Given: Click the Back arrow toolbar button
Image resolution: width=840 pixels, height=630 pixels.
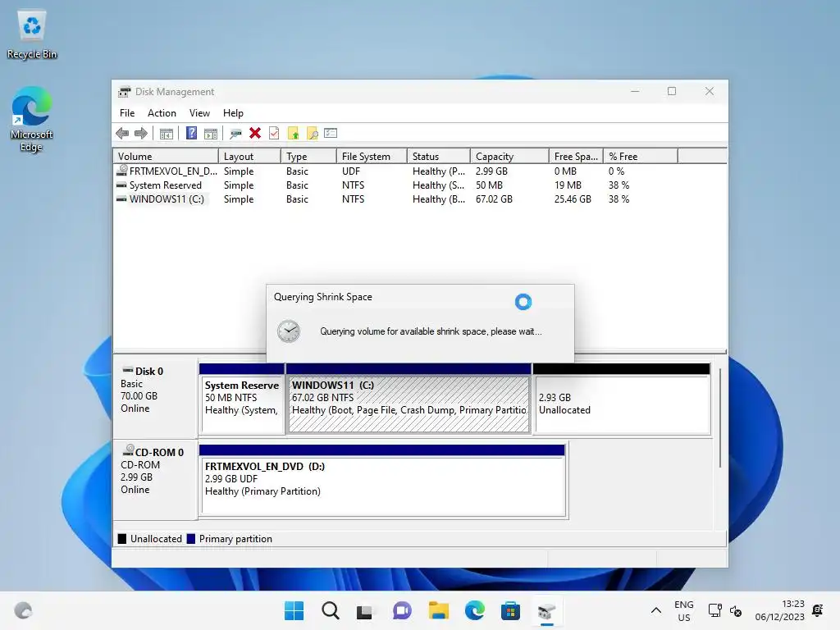Looking at the screenshot, I should click(122, 134).
